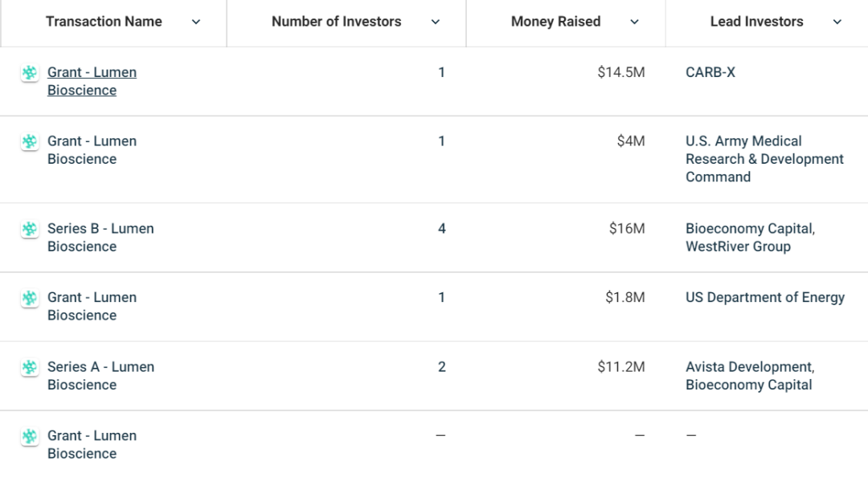This screenshot has width=868, height=477.
Task: Select CARB-X lead investor
Action: tap(710, 72)
